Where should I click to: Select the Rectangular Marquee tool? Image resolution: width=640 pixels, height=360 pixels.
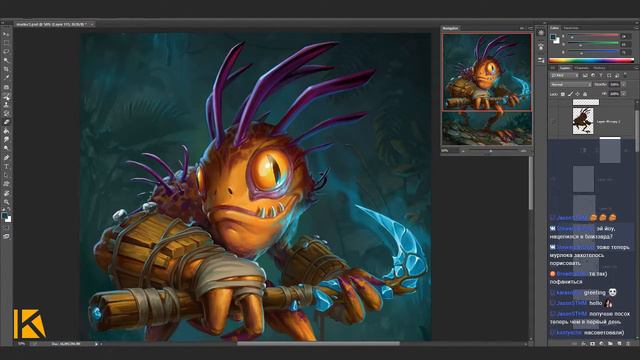point(6,42)
